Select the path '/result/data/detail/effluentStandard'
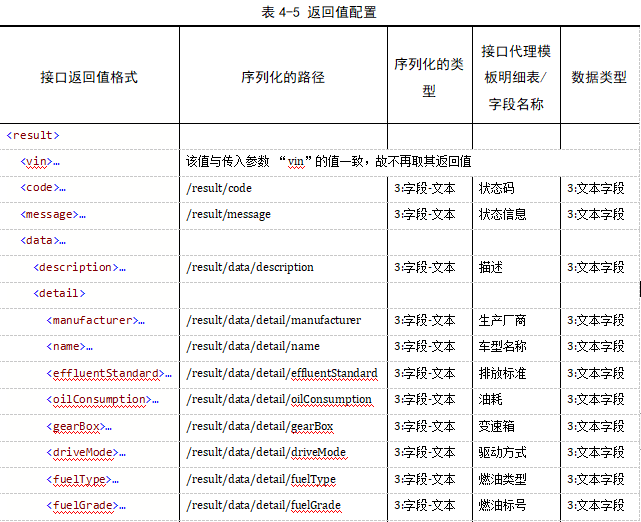Image resolution: width=641 pixels, height=522 pixels. pos(282,373)
